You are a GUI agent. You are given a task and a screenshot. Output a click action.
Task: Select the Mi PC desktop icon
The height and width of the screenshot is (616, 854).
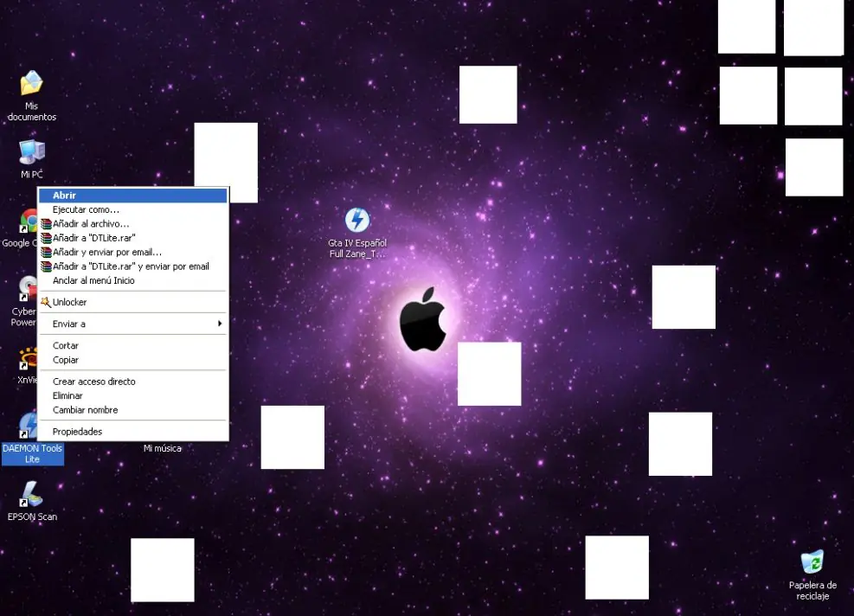[x=32, y=152]
